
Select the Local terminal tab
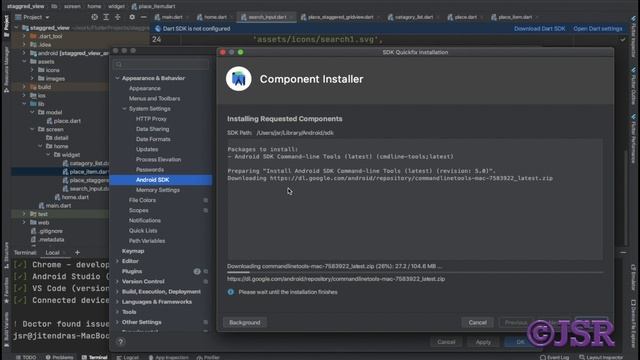tap(52, 253)
